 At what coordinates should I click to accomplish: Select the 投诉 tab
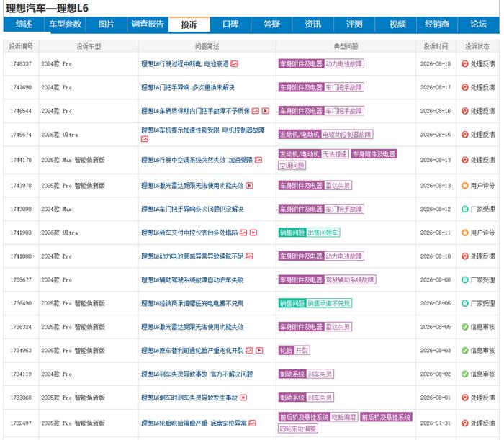tap(189, 24)
